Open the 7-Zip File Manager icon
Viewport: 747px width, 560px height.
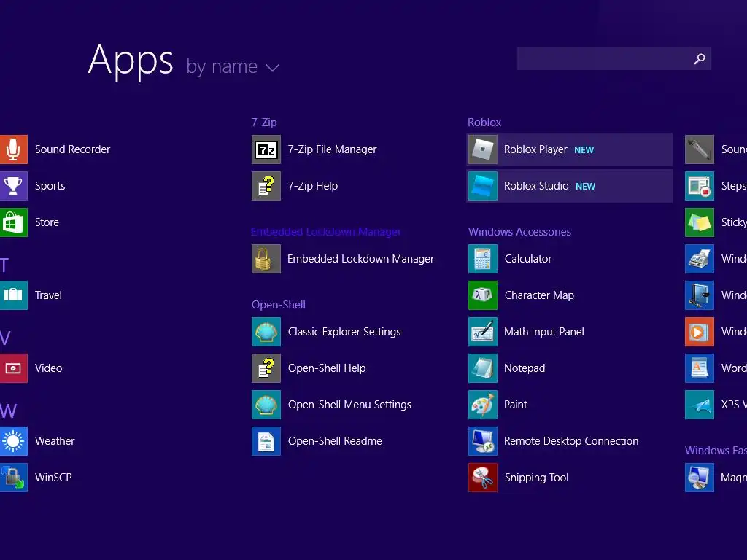pos(266,149)
